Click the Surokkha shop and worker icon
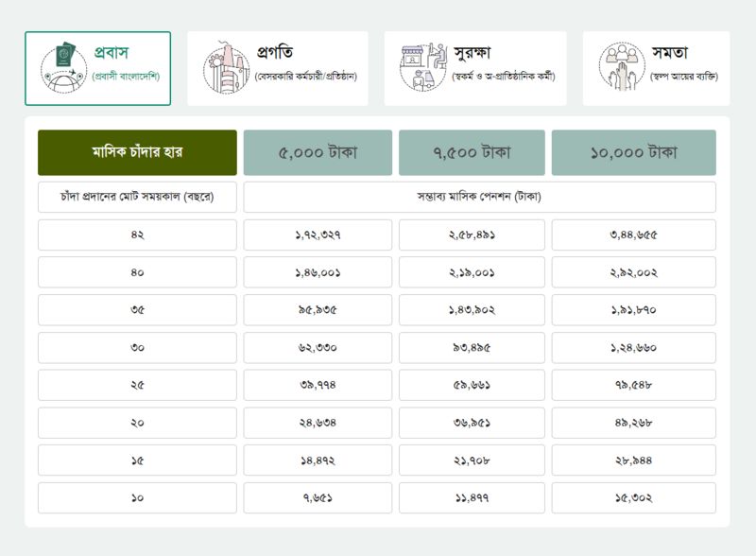Screen dimensions: 756x556 [x=423, y=66]
